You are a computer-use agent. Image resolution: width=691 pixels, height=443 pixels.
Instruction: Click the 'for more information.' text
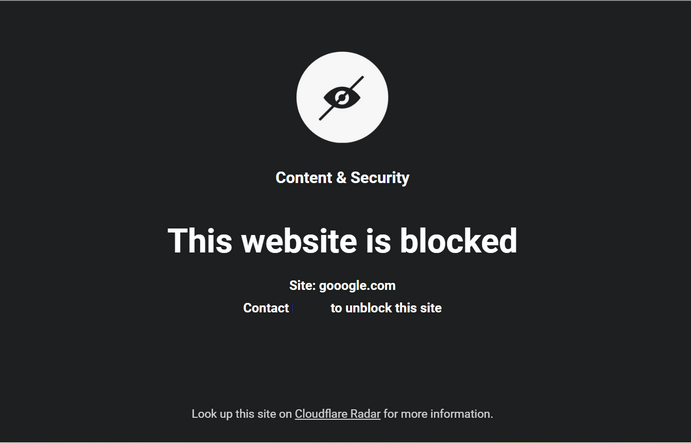point(438,414)
